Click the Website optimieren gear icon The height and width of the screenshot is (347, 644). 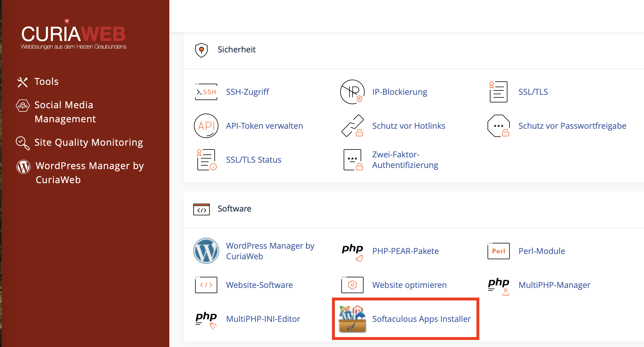pyautogui.click(x=352, y=285)
